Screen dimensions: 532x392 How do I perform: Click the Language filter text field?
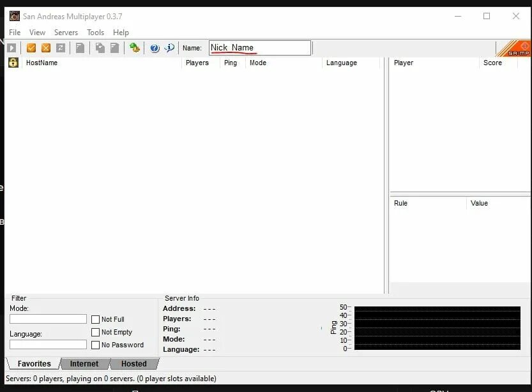[x=48, y=345]
